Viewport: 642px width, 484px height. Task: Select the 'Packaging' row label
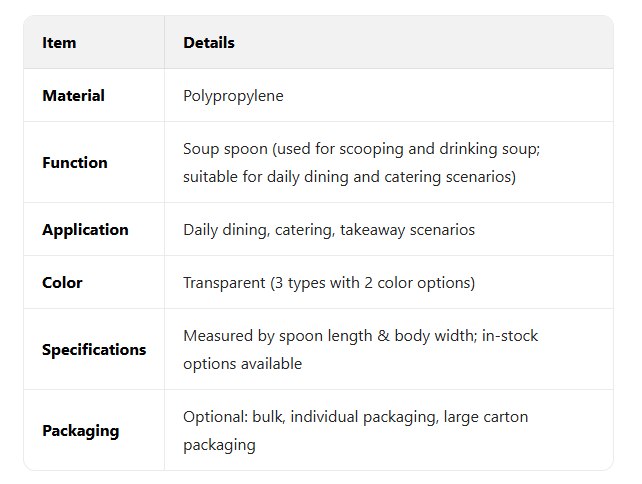80,430
